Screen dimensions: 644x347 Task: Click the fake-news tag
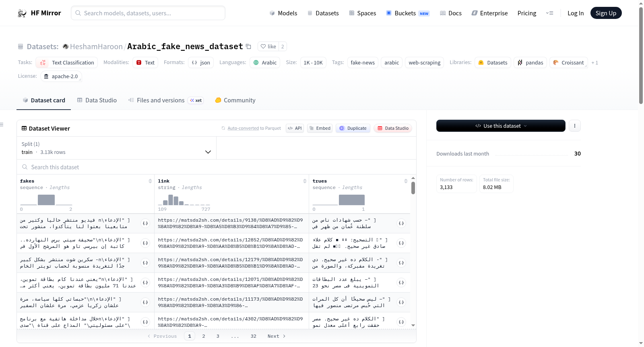point(363,62)
